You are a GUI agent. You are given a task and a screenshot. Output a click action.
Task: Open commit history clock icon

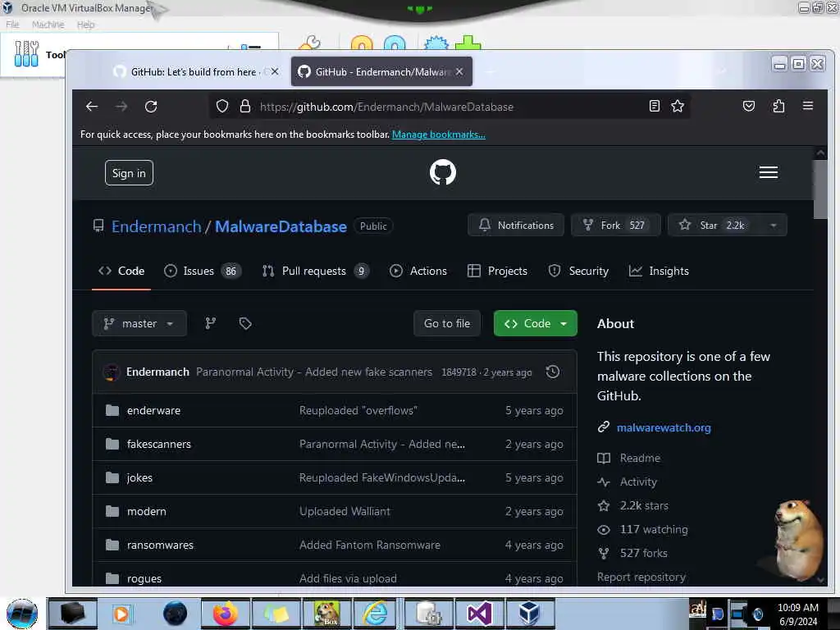coord(553,372)
